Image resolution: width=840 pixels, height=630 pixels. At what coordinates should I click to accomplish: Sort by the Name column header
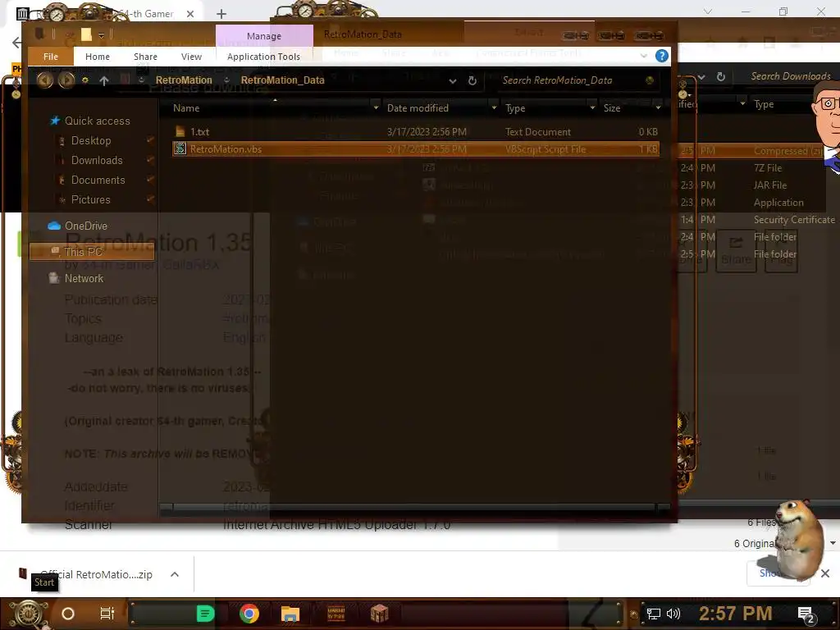[186, 107]
